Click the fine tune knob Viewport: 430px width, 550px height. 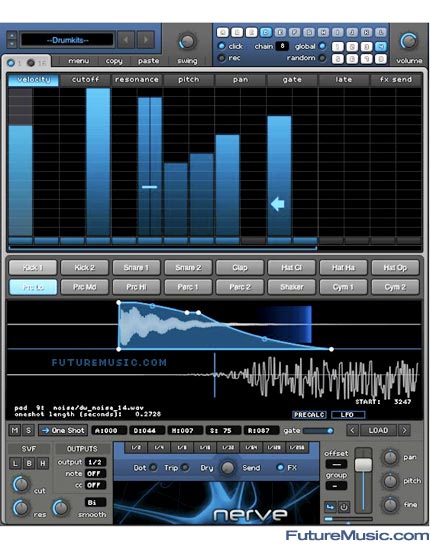390,505
